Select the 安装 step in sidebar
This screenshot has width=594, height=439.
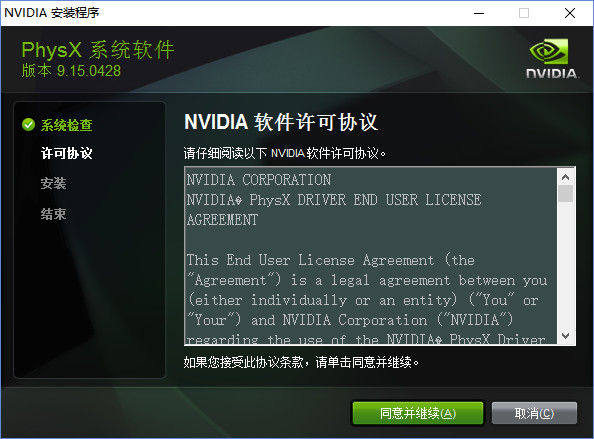click(x=53, y=183)
